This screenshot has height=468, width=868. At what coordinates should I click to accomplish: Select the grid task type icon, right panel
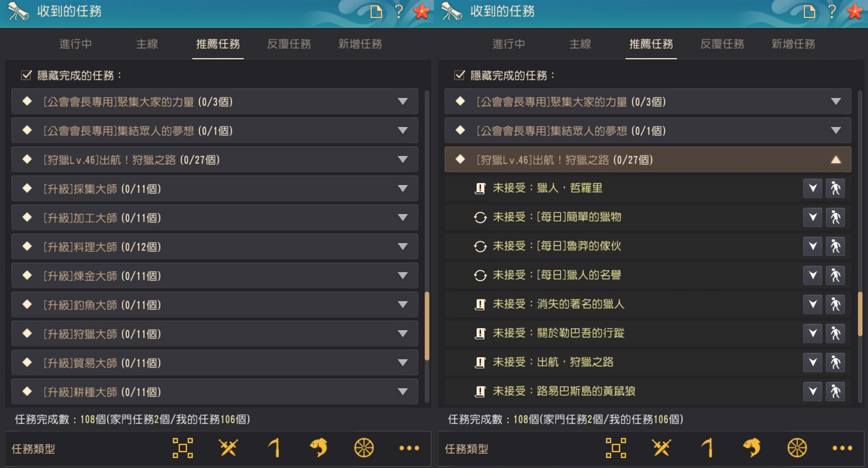click(x=616, y=448)
